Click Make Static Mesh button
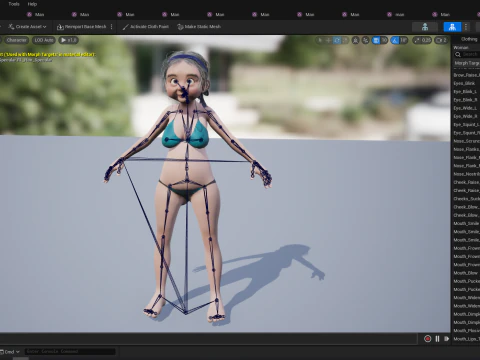The height and width of the screenshot is (360, 480). click(199, 27)
